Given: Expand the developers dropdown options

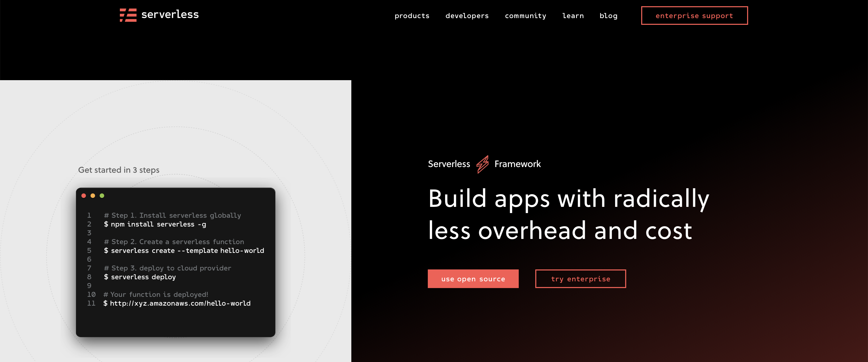Looking at the screenshot, I should 467,16.
